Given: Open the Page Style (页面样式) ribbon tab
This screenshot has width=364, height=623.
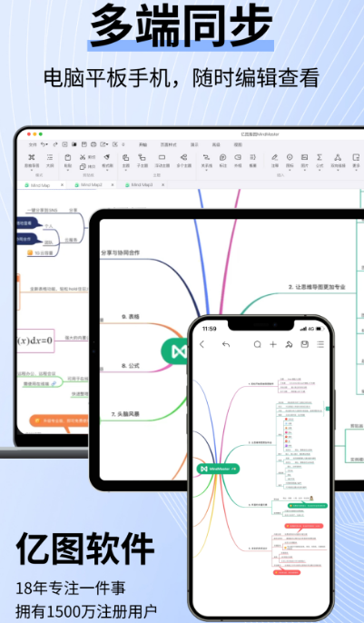Looking at the screenshot, I should [x=168, y=144].
